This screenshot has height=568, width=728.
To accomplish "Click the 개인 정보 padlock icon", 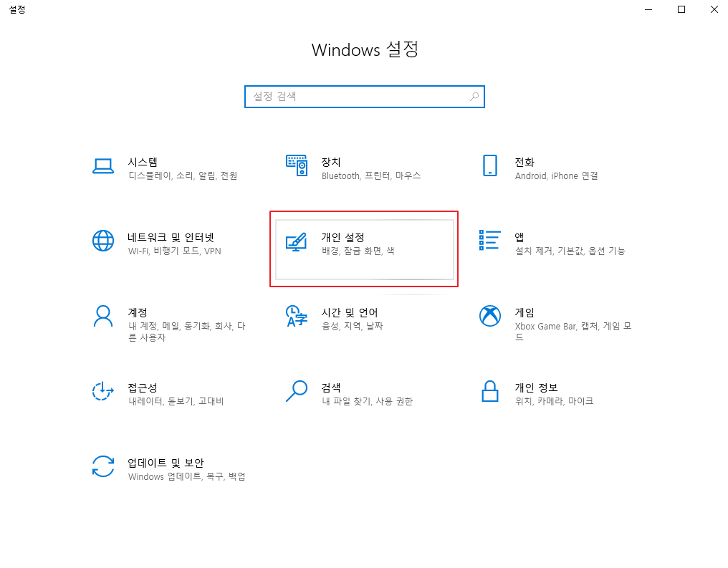I will [490, 391].
